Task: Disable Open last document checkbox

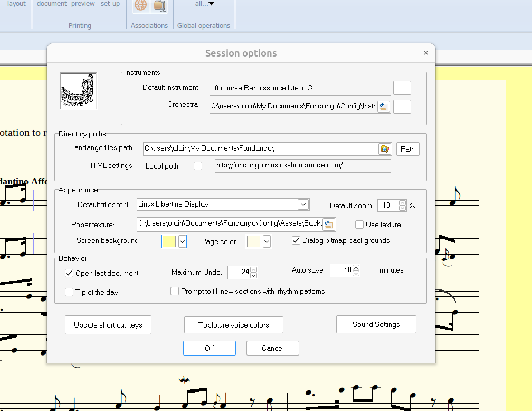Action: click(x=69, y=273)
